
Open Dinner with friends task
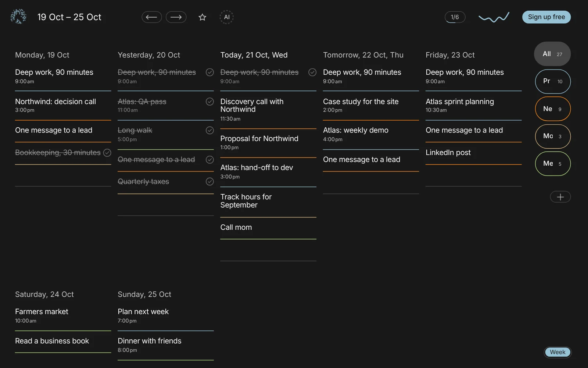[165, 345]
